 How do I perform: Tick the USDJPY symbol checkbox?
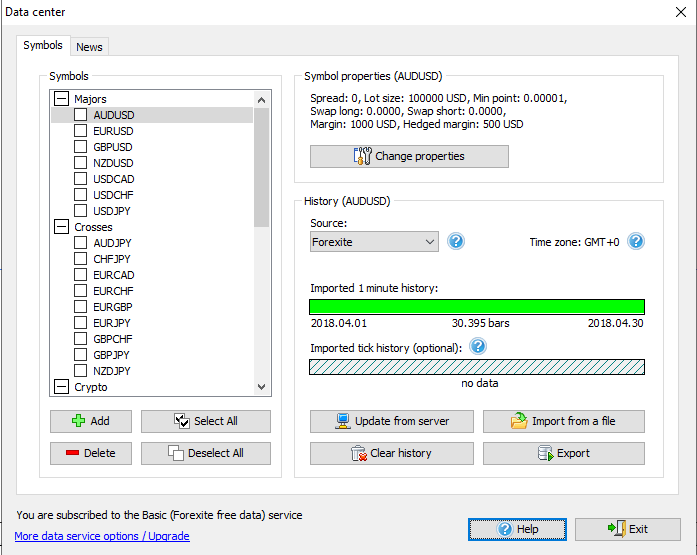[81, 211]
